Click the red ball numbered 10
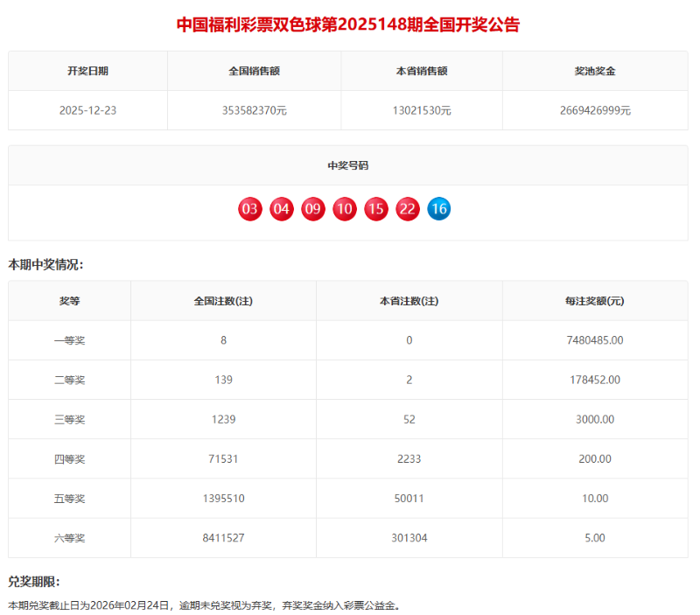This screenshot has height=615, width=700. (x=345, y=209)
